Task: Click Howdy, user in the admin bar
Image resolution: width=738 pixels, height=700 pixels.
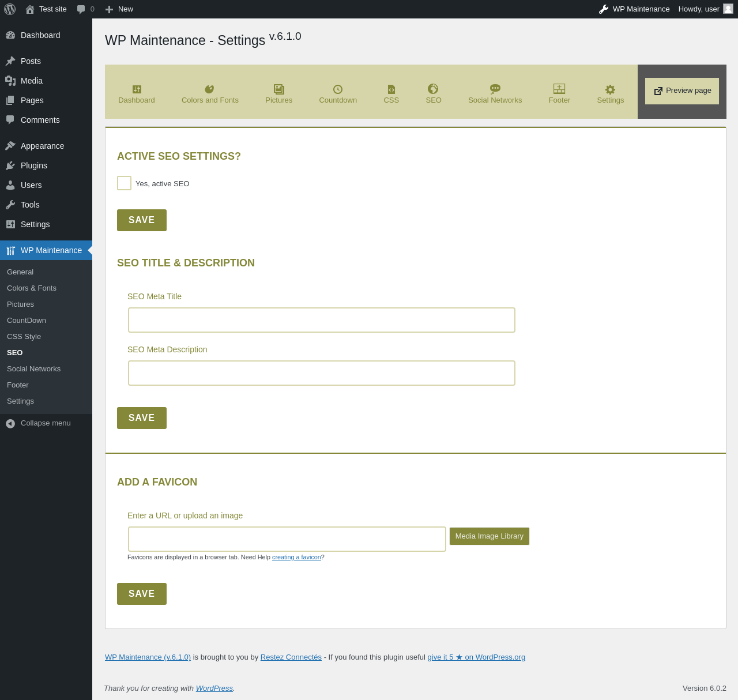Action: [699, 9]
